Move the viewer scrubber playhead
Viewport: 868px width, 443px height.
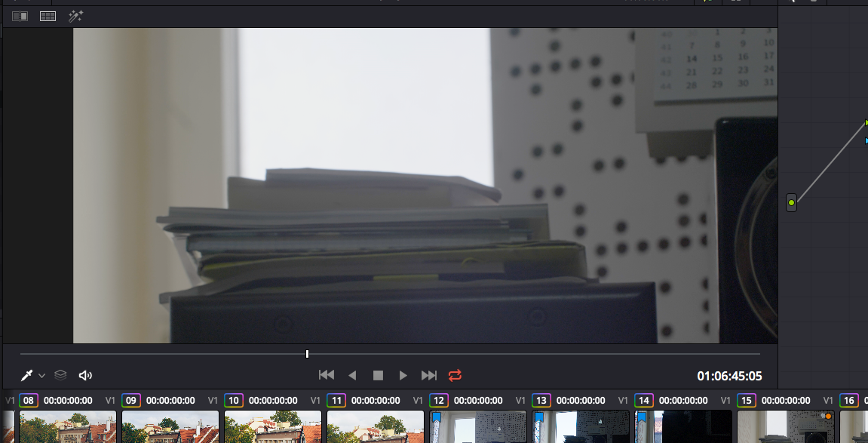[x=307, y=354]
